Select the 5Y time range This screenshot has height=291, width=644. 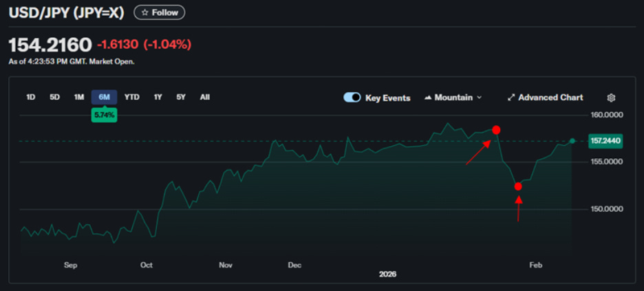(181, 97)
